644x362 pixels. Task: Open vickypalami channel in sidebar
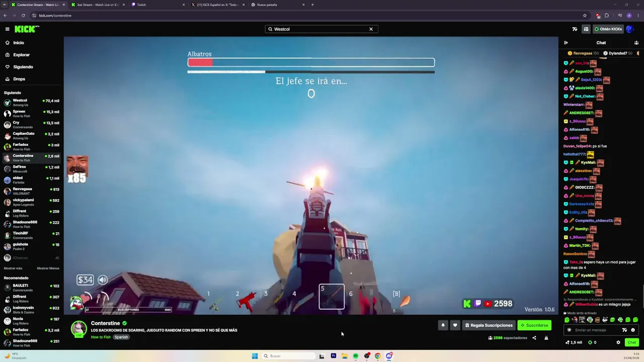click(x=31, y=202)
